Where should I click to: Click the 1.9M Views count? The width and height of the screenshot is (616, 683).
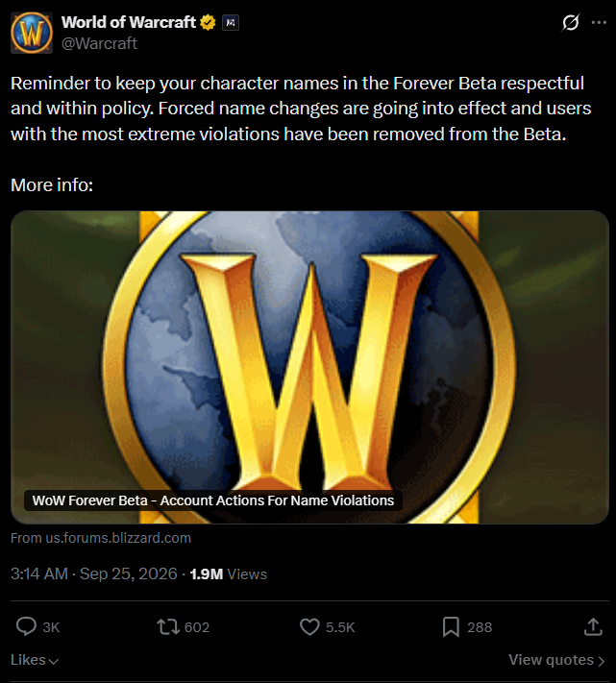(x=229, y=574)
